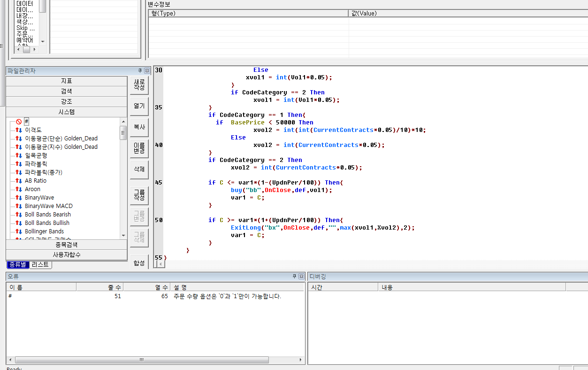Collapse the 시스템 category bar
The image size is (588, 370).
67,112
